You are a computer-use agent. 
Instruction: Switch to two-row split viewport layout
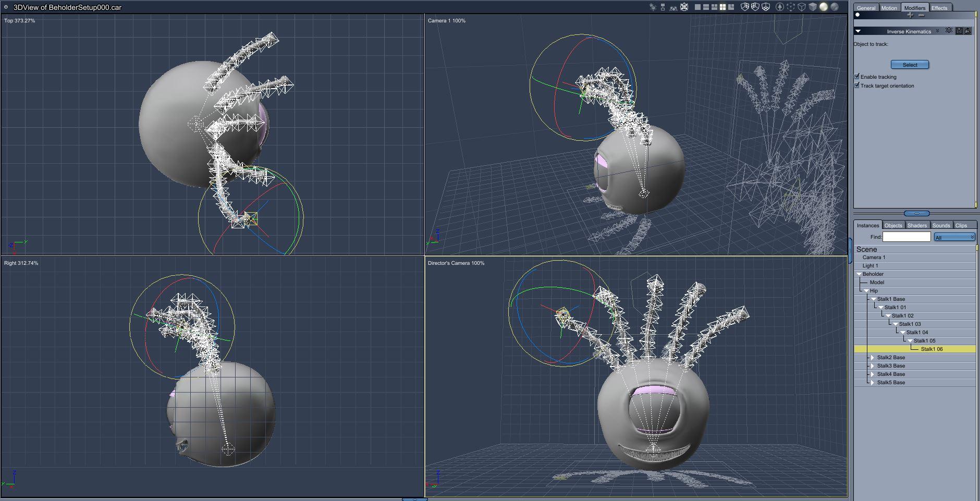(706, 7)
